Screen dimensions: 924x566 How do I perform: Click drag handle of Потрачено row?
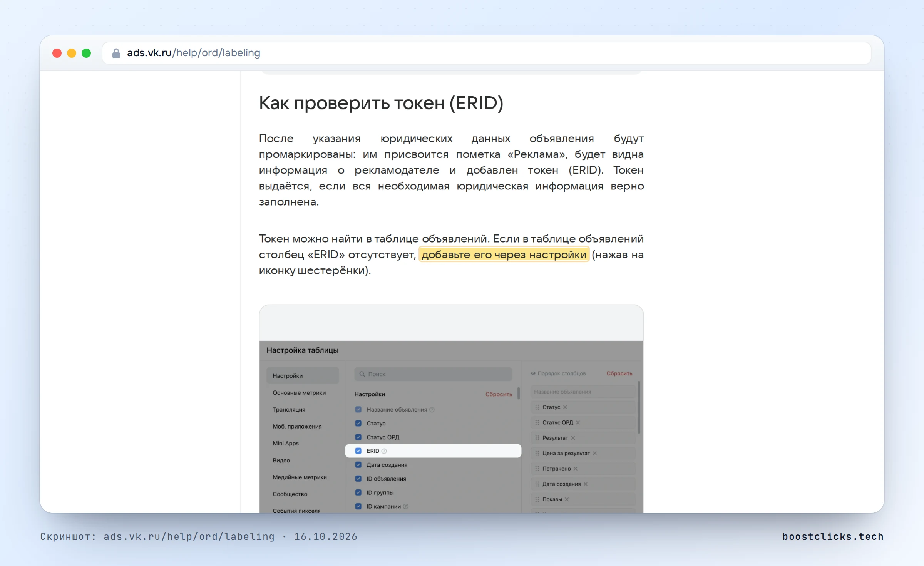[x=537, y=469]
